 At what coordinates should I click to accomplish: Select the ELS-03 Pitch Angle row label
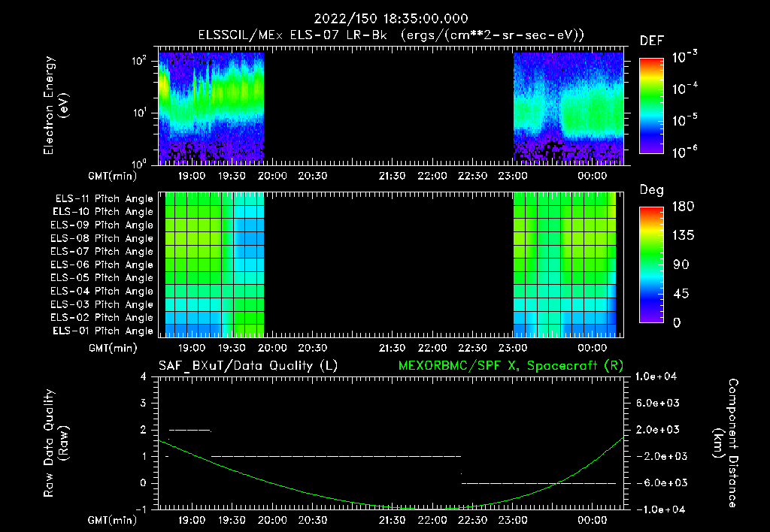pos(102,304)
